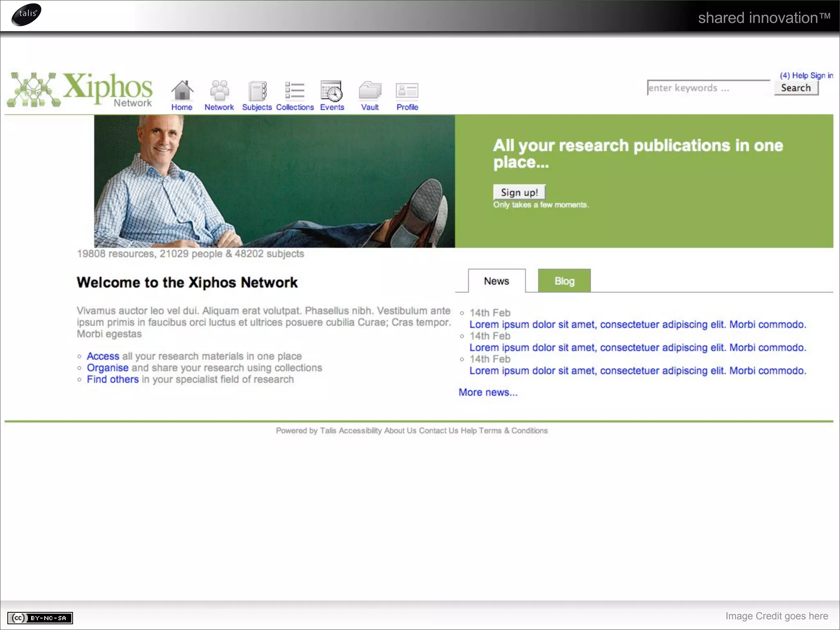The width and height of the screenshot is (840, 630).
Task: Open the first 14th Feb news link
Action: pos(638,324)
